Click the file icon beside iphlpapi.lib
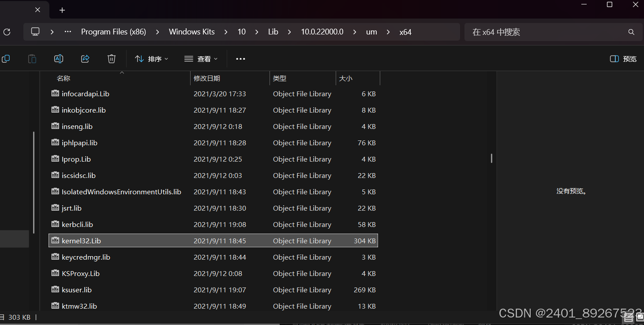 click(x=55, y=142)
